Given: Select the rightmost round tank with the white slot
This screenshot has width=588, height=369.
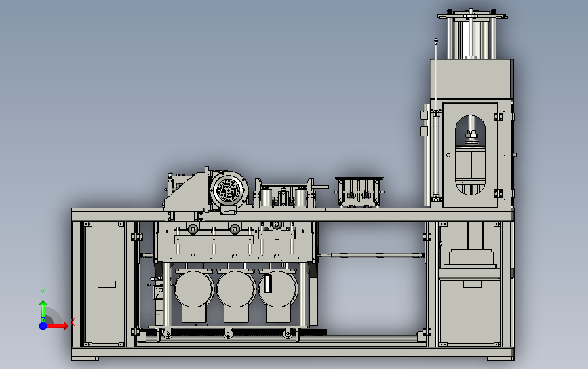Looking at the screenshot, I should coord(278,289).
